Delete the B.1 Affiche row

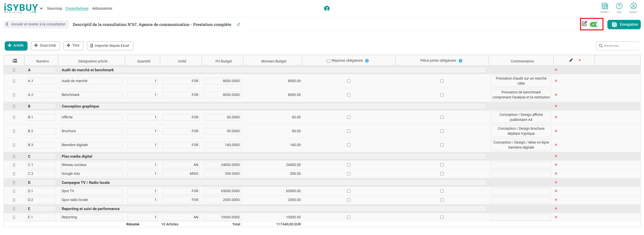(556, 117)
